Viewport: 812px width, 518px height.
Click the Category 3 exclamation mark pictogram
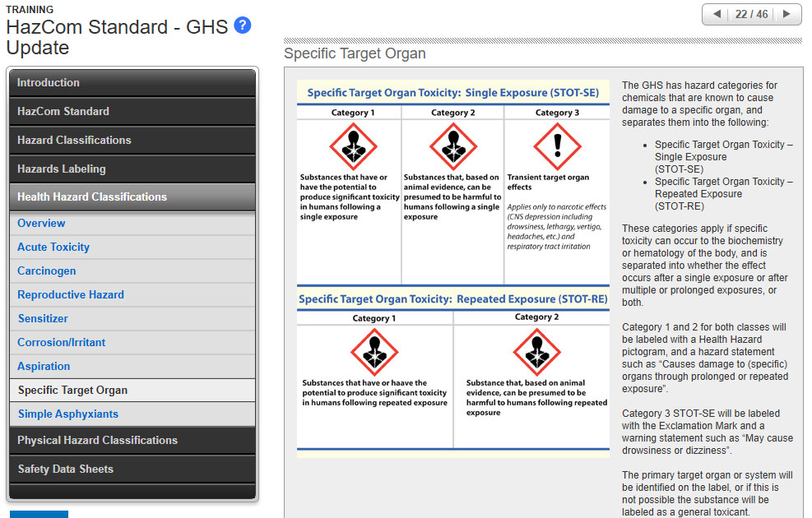(557, 146)
